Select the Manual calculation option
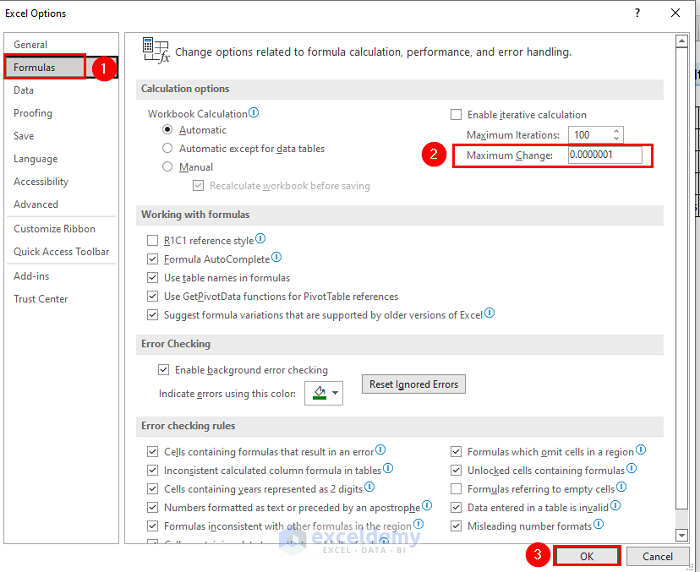Viewport: 700px width, 572px height. (x=167, y=167)
